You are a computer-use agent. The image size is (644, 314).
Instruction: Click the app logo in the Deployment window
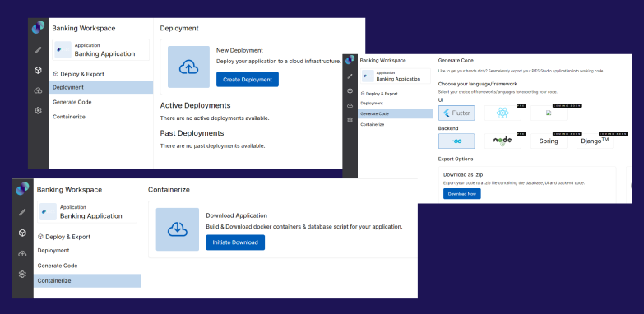click(38, 27)
